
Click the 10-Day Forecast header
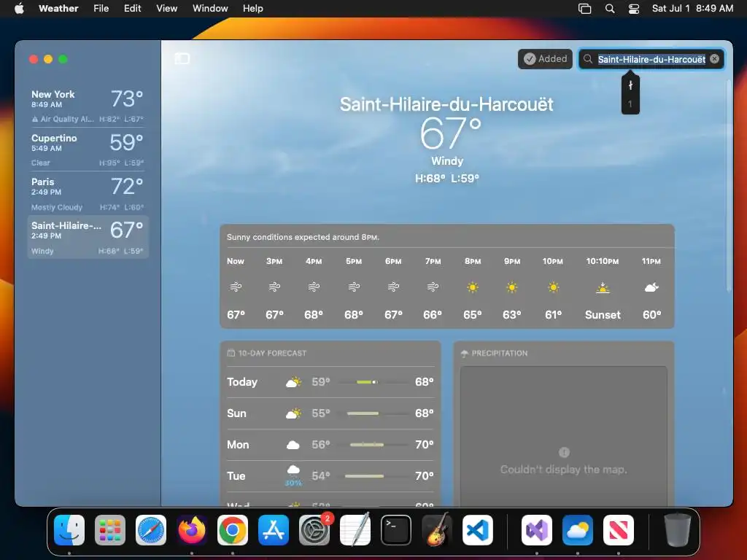pyautogui.click(x=267, y=353)
